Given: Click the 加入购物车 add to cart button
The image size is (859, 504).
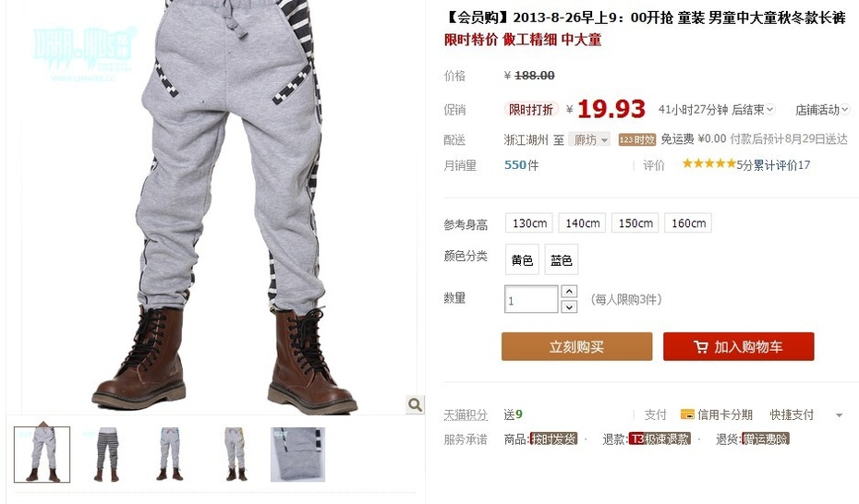Looking at the screenshot, I should 739,346.
